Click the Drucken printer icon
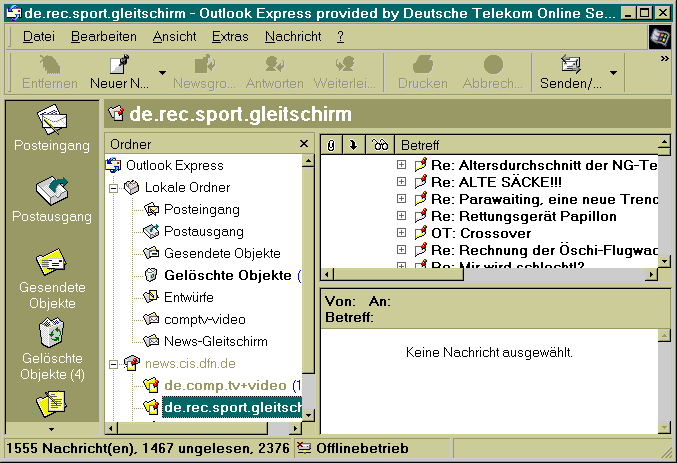 pos(423,65)
